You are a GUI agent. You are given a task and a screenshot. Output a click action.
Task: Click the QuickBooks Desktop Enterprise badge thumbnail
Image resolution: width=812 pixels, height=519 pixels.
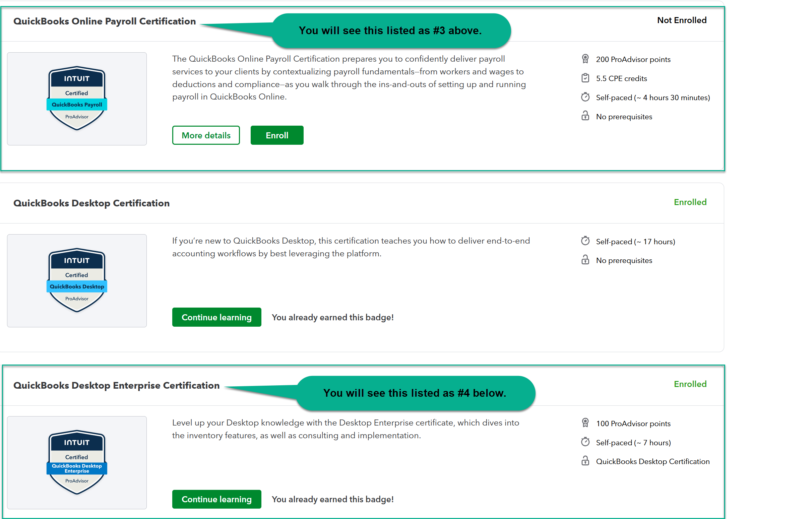pos(77,462)
